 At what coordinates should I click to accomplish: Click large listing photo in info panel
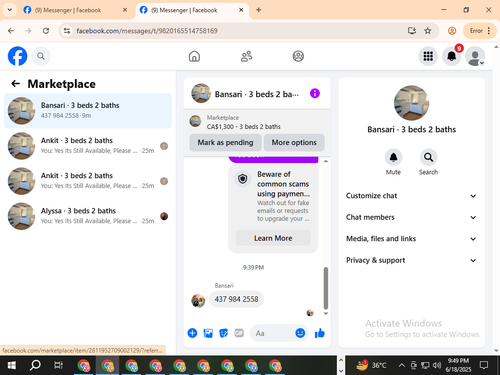tap(411, 103)
